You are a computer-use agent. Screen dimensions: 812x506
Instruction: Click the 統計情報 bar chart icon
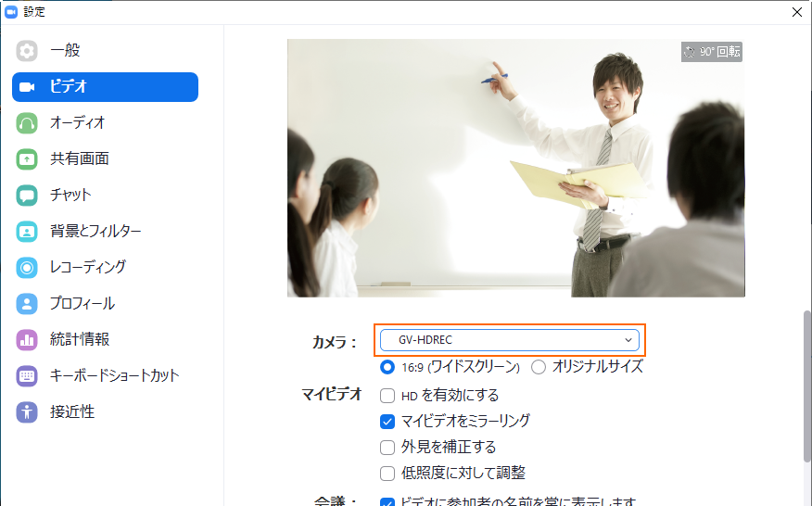(x=26, y=340)
